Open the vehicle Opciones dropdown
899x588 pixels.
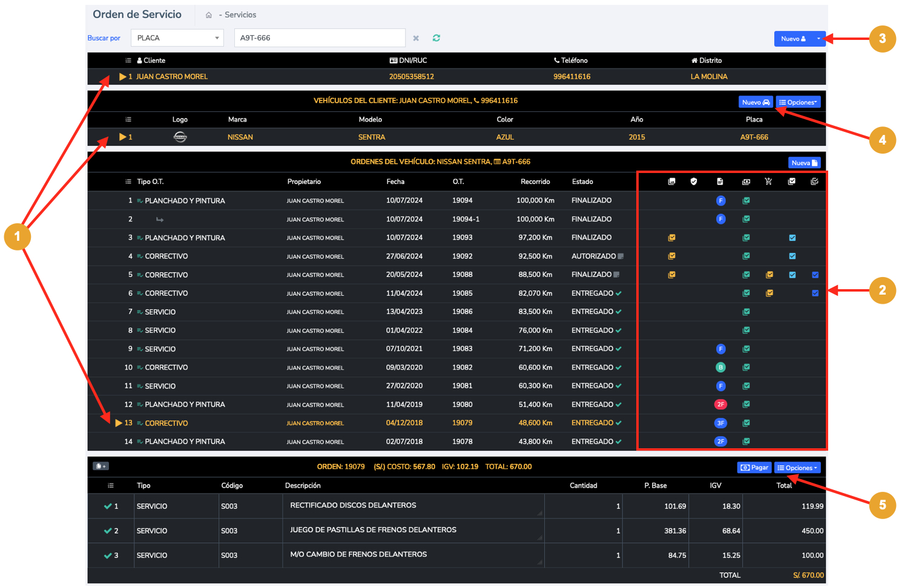point(798,102)
